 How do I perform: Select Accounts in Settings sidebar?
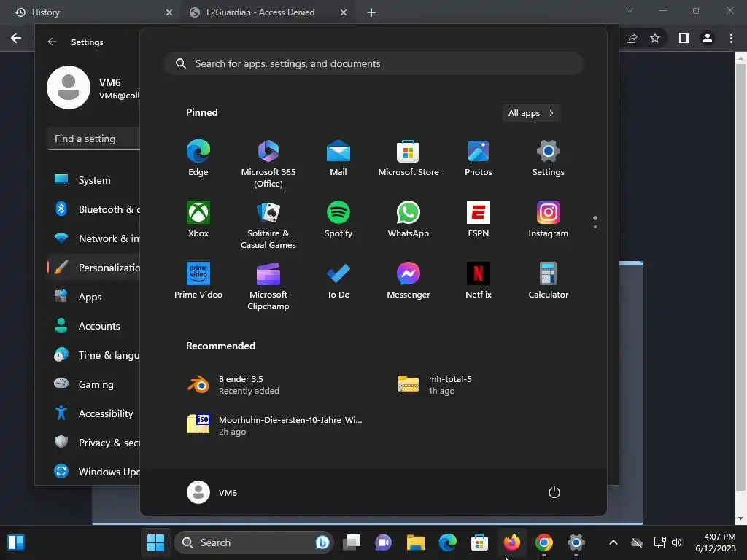click(94, 326)
